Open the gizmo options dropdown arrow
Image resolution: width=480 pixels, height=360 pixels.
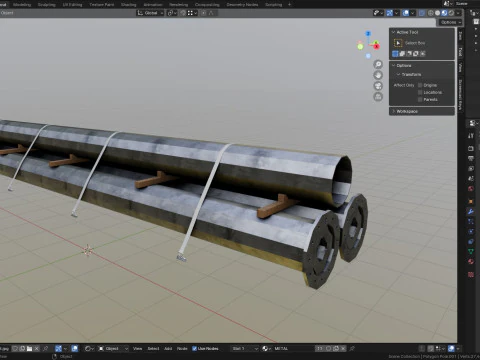pyautogui.click(x=396, y=13)
